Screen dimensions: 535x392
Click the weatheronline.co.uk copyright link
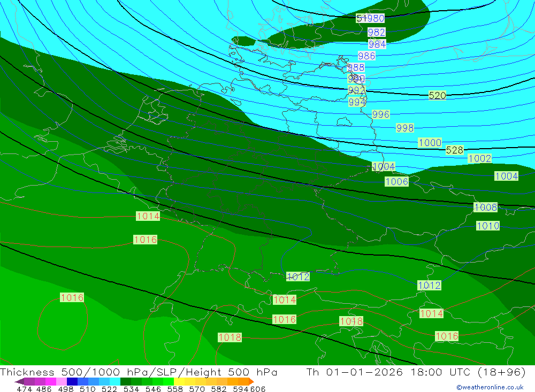click(490, 387)
